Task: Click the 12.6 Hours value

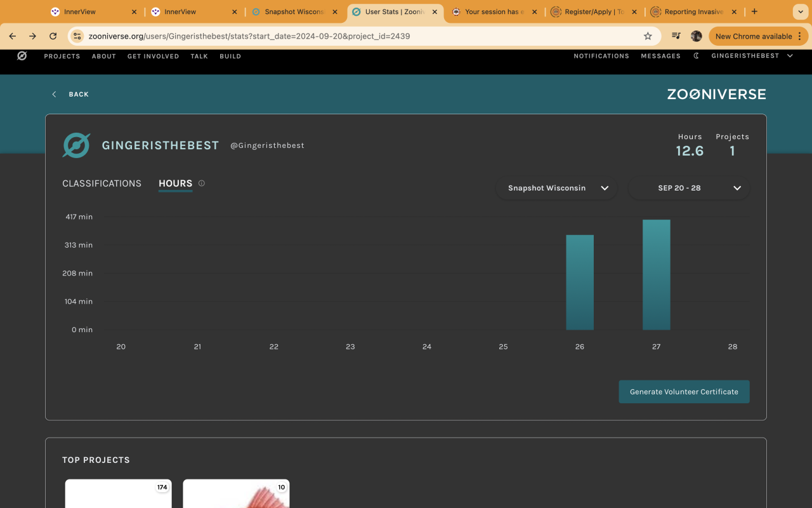Action: click(690, 151)
